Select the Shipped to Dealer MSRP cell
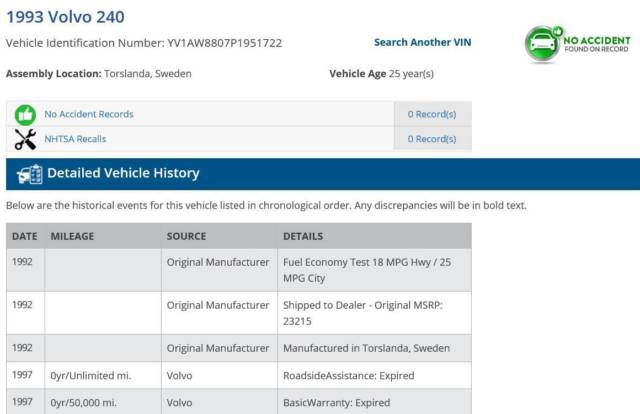 (x=374, y=313)
